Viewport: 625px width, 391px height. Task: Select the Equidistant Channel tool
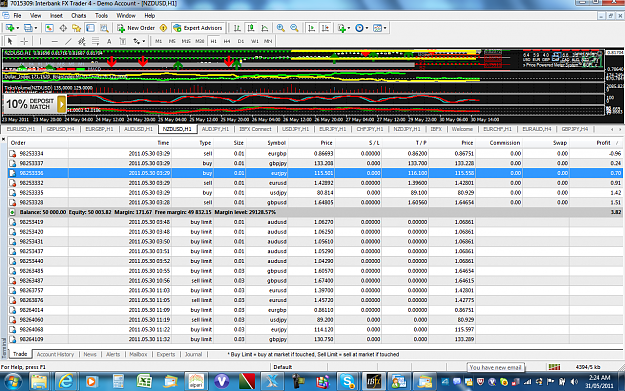pos(82,41)
